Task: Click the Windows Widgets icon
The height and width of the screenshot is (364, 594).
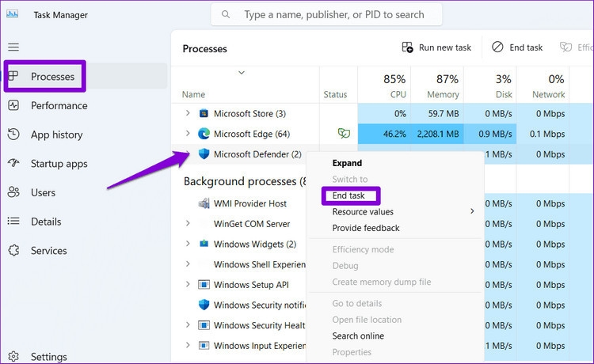Action: [204, 243]
